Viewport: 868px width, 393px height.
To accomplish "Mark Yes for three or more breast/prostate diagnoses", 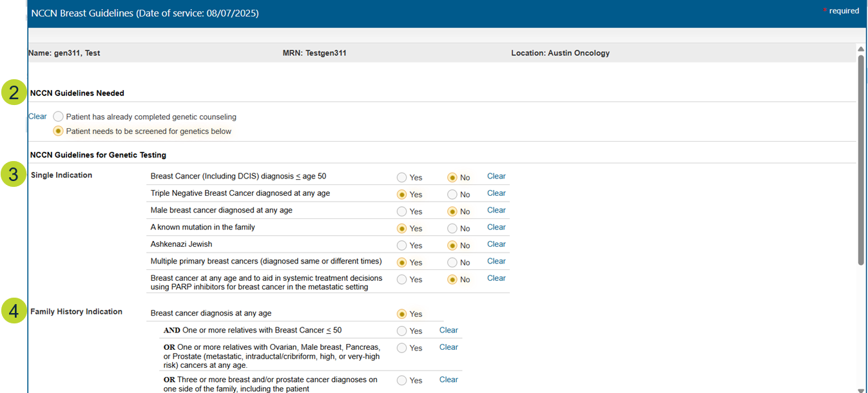I will point(402,381).
